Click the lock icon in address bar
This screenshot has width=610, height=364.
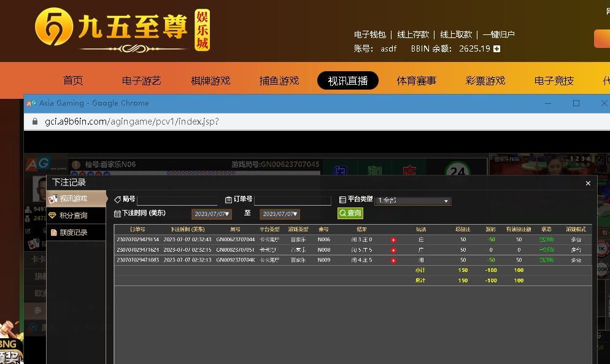[x=34, y=122]
